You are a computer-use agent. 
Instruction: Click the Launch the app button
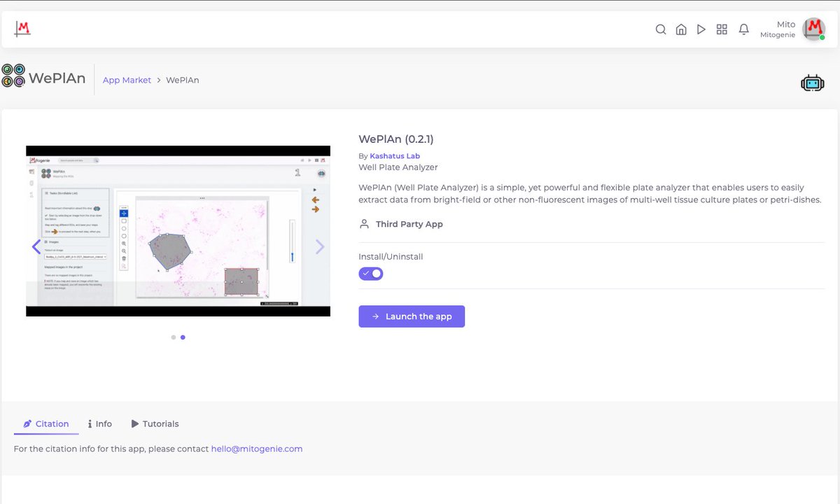[412, 316]
